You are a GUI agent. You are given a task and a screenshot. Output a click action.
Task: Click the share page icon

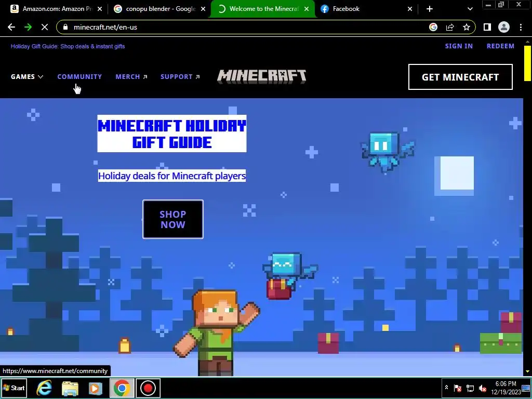[x=450, y=27]
